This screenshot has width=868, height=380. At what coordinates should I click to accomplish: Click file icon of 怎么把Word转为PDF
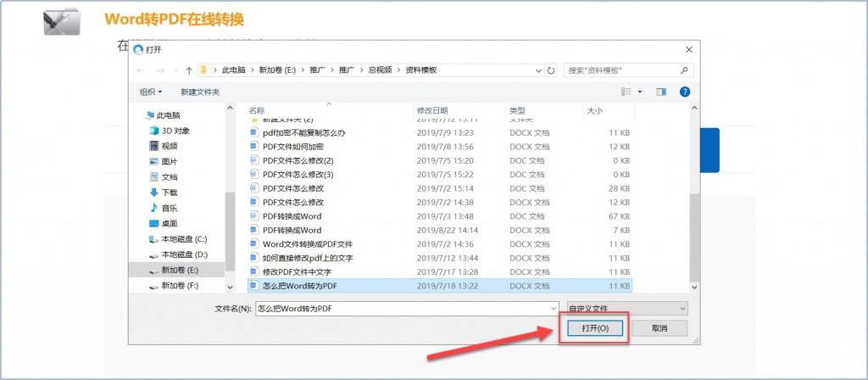(254, 285)
